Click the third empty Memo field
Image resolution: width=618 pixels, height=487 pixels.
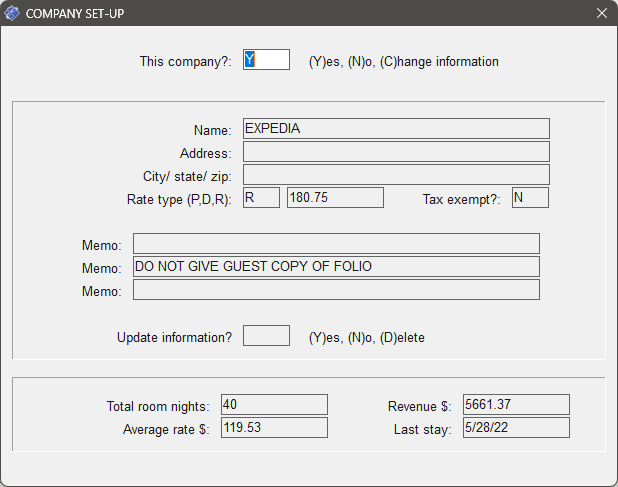[336, 290]
